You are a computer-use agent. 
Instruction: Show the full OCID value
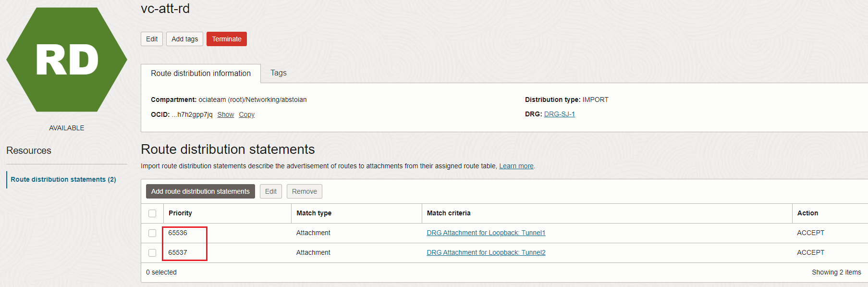pos(225,114)
